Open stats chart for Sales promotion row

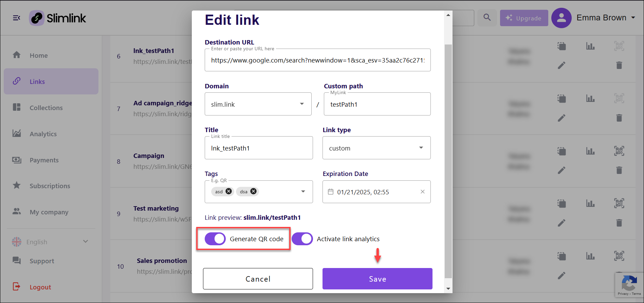pos(590,256)
